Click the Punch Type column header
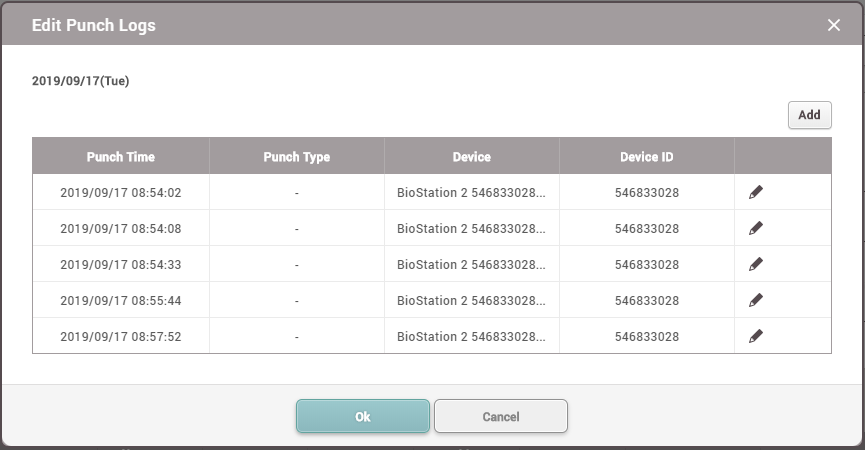Image resolution: width=865 pixels, height=450 pixels. point(296,157)
